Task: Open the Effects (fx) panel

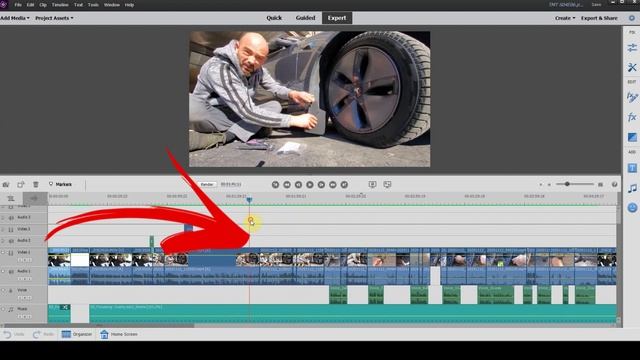Action: tap(632, 117)
